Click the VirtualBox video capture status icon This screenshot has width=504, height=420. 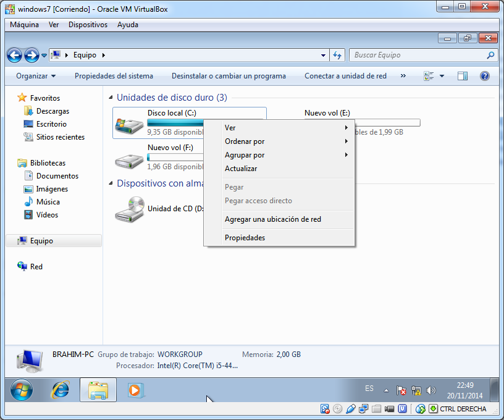pos(389,409)
